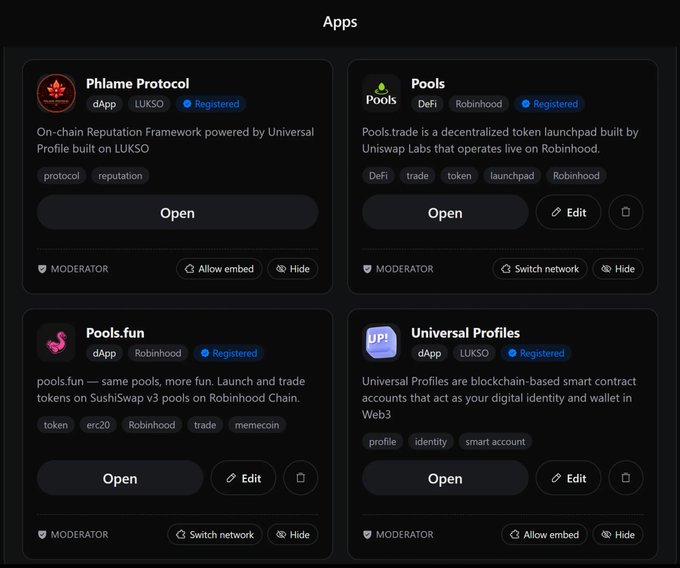
Task: Click the Universal Profiles UP! logo
Action: (381, 343)
